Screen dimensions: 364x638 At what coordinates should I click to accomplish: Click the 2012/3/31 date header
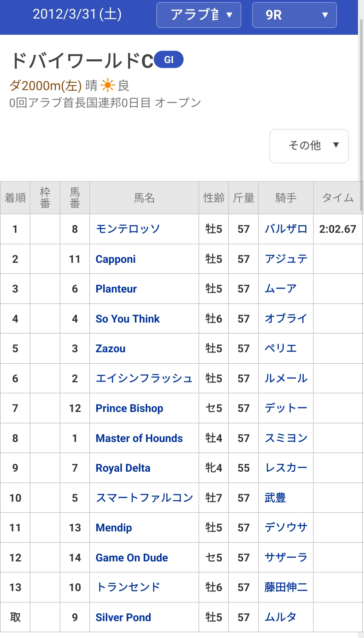[x=77, y=14]
